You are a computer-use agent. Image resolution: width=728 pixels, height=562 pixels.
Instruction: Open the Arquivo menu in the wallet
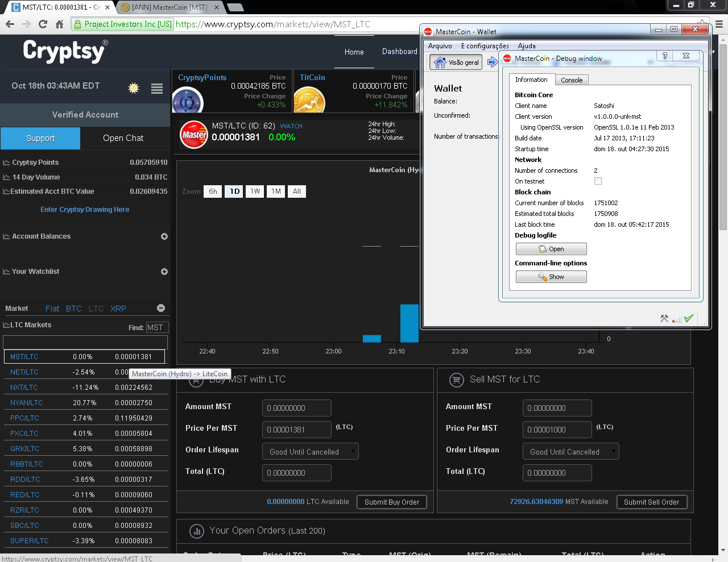tap(440, 46)
